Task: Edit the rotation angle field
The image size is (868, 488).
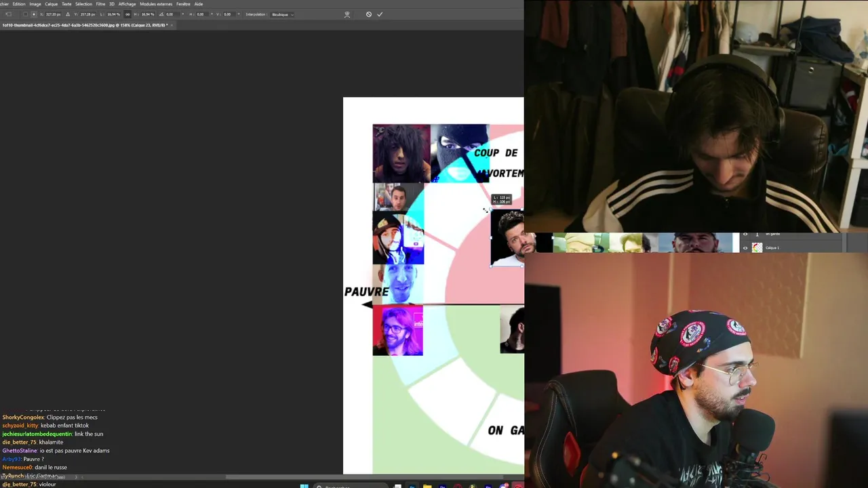Action: coord(174,14)
